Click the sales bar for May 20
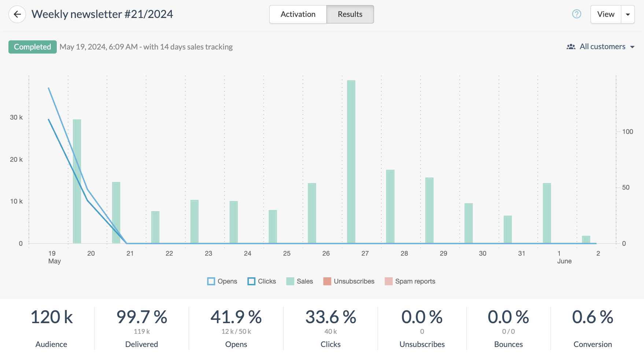Viewport: 644px width, 358px height. click(77, 181)
